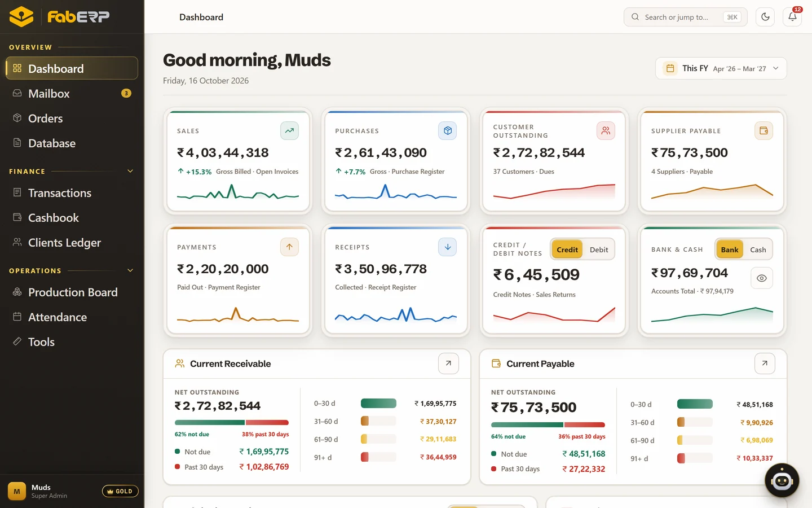Open the notifications bell
The height and width of the screenshot is (508, 812).
point(792,17)
